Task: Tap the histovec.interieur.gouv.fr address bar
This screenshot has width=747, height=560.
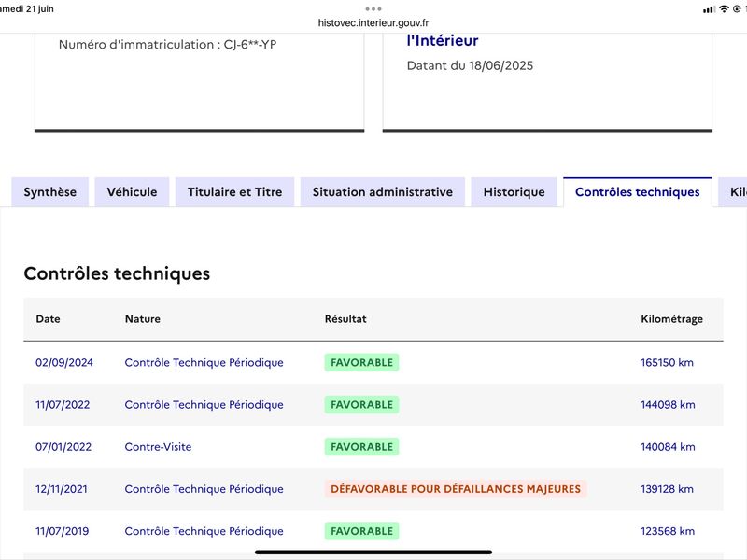Action: point(373,22)
